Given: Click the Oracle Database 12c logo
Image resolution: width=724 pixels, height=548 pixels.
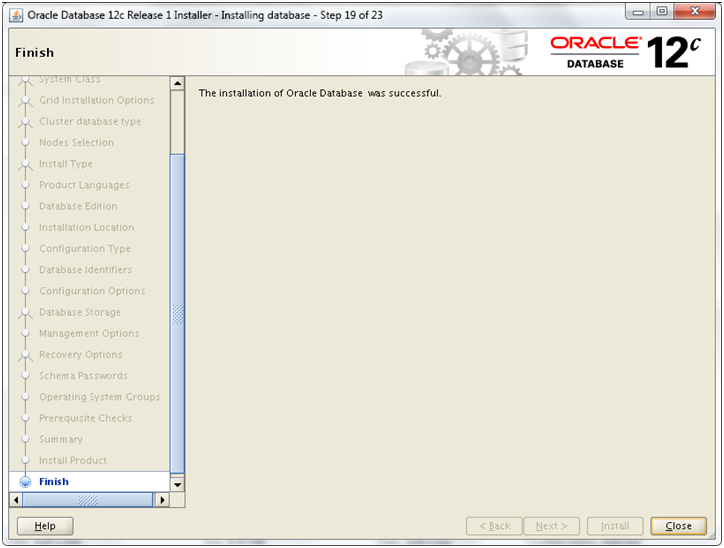Looking at the screenshot, I should (626, 52).
